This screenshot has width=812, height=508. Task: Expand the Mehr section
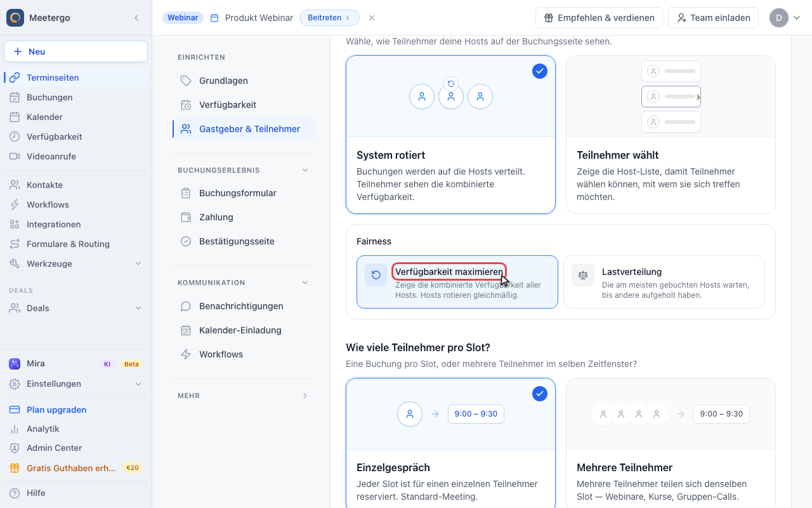(x=305, y=396)
